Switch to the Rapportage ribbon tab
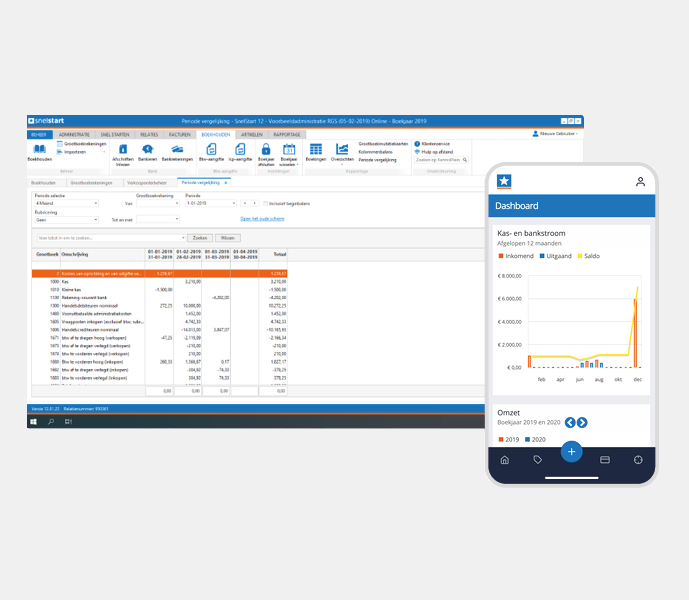The image size is (689, 600). tap(287, 135)
